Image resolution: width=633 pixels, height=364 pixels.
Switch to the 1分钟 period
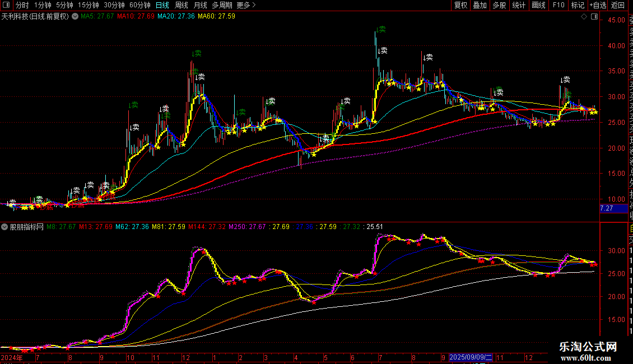pos(43,5)
